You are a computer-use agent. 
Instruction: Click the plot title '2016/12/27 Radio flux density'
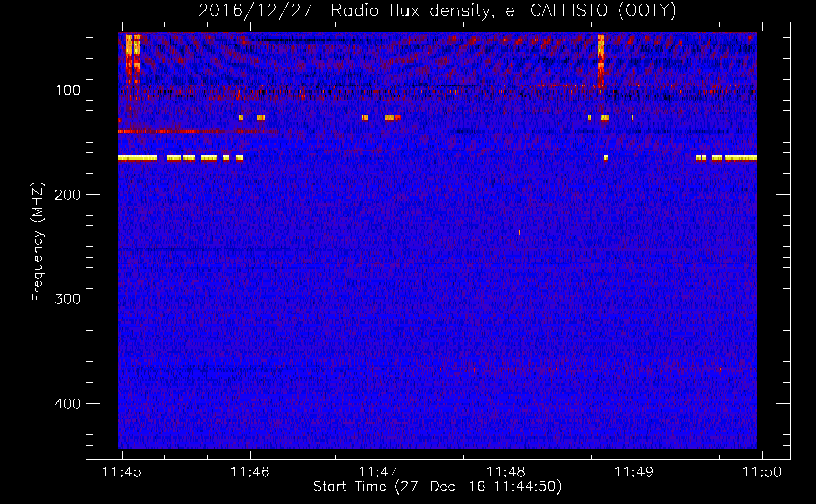[437, 10]
